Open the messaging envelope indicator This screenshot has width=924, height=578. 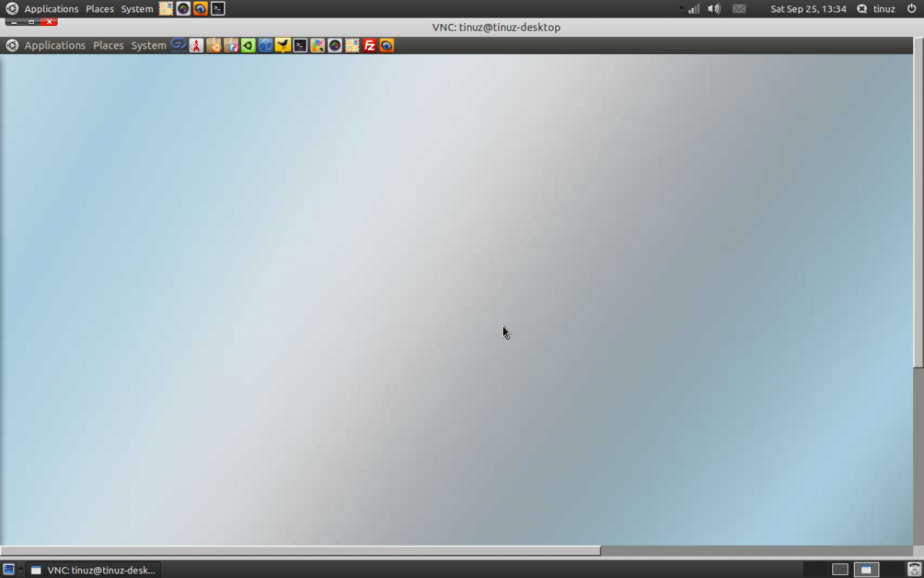point(739,9)
